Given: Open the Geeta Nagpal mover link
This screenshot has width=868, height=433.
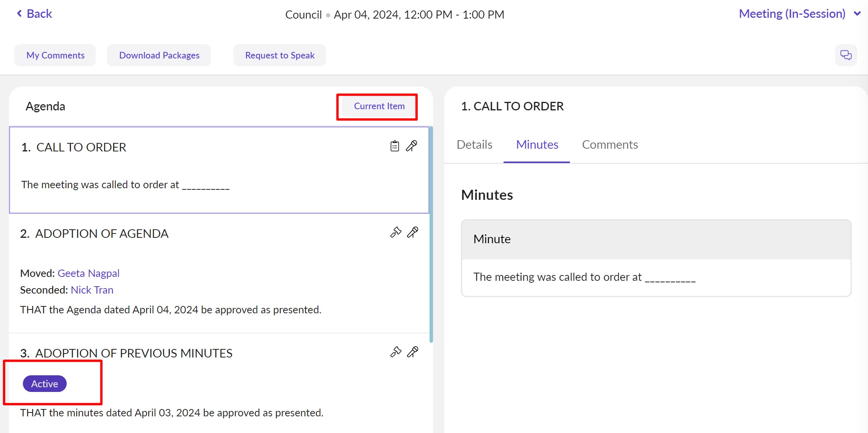Looking at the screenshot, I should (88, 273).
